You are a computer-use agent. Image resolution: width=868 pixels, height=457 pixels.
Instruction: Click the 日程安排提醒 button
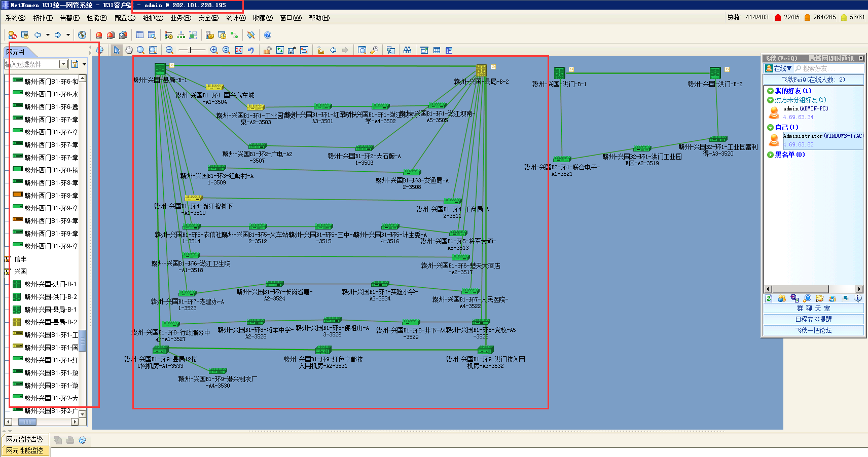813,319
